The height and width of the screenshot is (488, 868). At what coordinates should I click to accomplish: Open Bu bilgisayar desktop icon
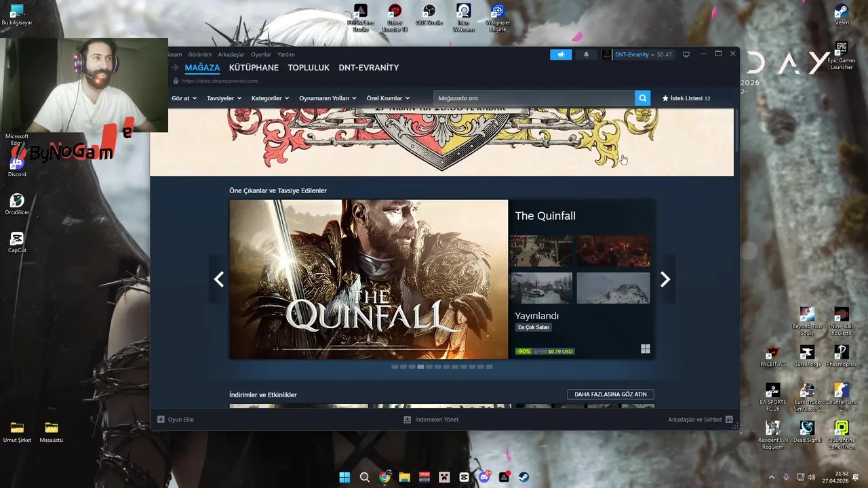tap(17, 15)
